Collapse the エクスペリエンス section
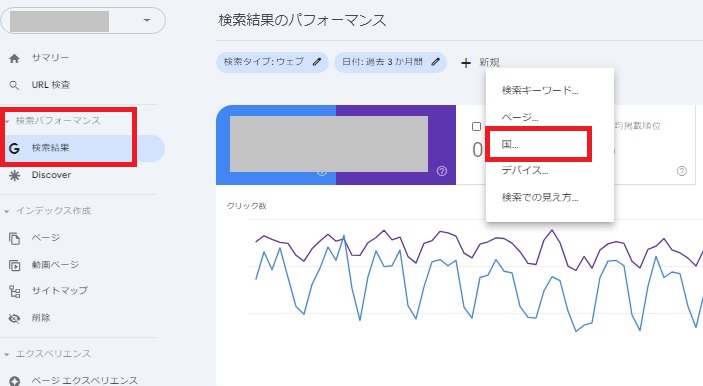The height and width of the screenshot is (386, 703). (6, 354)
